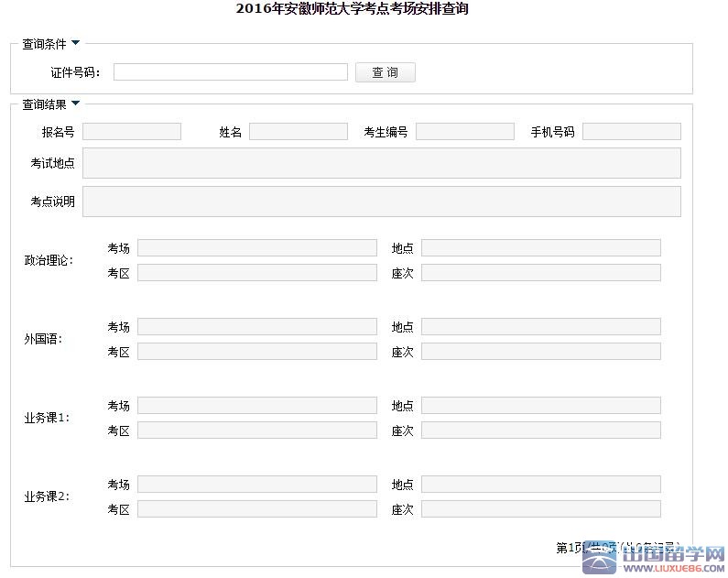Click the 业务课2 地点 field

point(540,485)
